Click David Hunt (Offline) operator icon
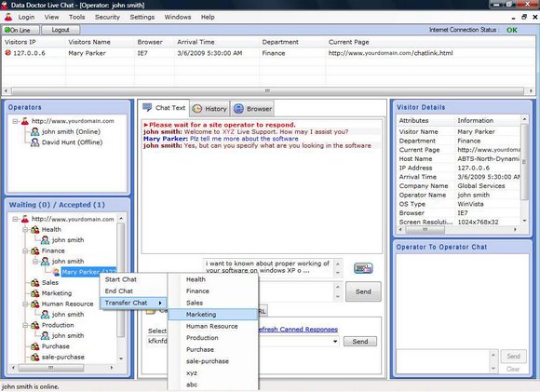This screenshot has width=540, height=392. [x=34, y=142]
